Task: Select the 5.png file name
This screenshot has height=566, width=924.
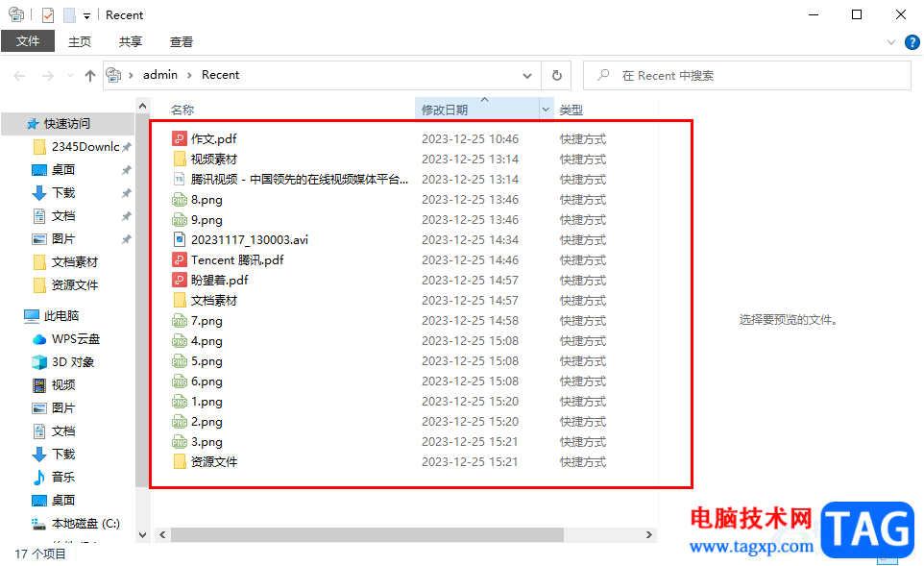Action: click(x=207, y=360)
